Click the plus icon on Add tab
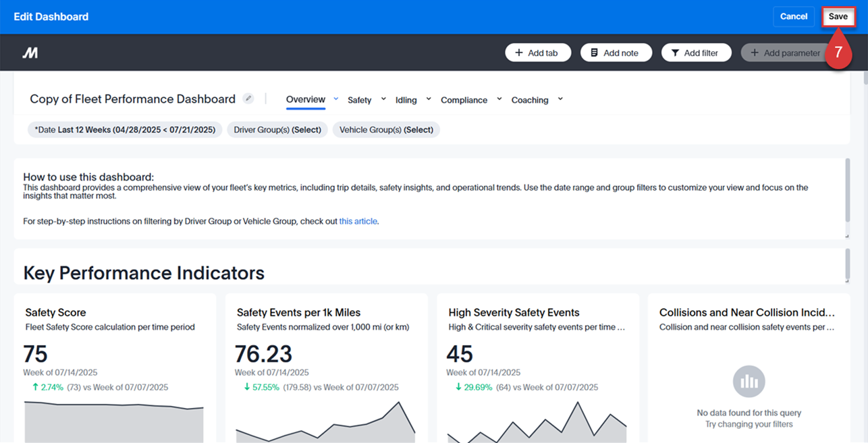The width and height of the screenshot is (868, 443). tap(519, 52)
